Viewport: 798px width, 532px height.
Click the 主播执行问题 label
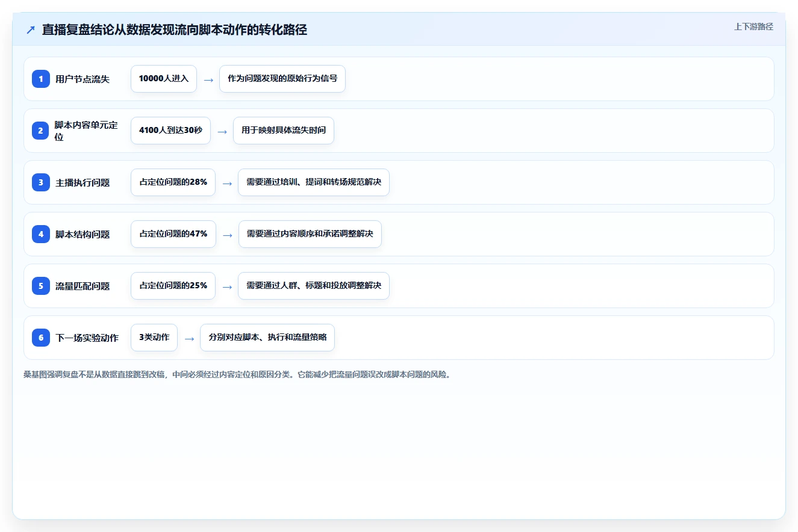[x=83, y=182]
